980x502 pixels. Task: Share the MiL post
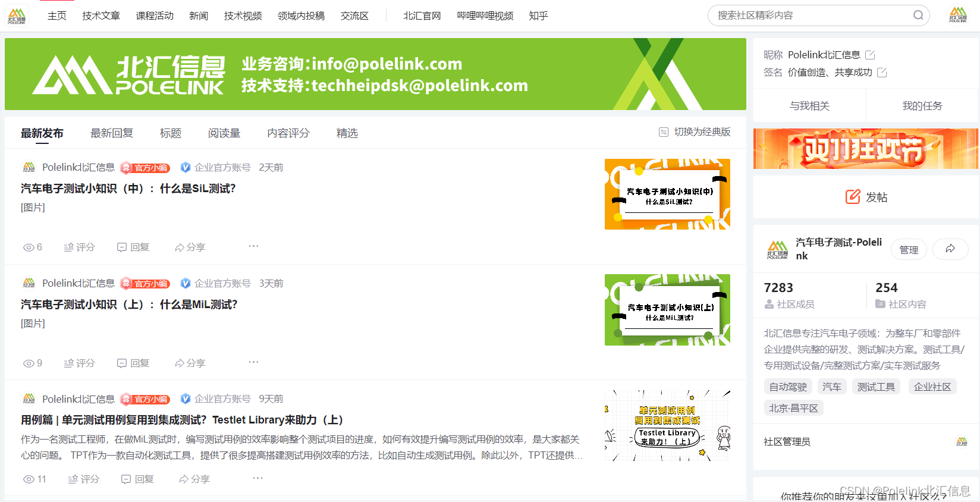190,363
